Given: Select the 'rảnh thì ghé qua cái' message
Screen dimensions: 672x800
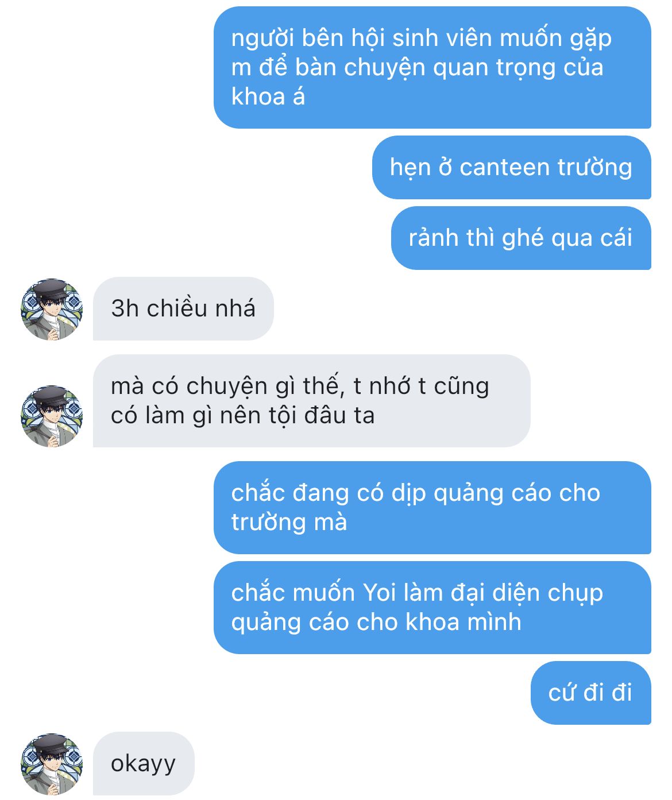Looking at the screenshot, I should [521, 238].
